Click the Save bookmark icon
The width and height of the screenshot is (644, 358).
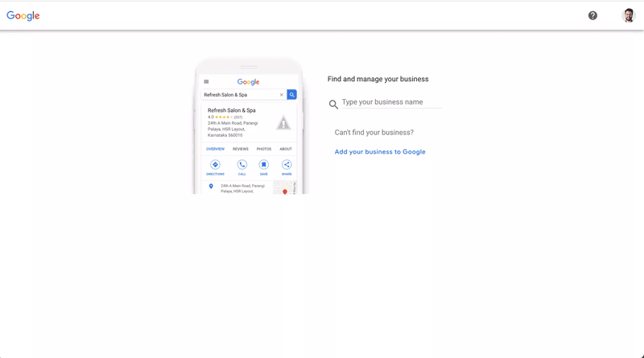[264, 165]
